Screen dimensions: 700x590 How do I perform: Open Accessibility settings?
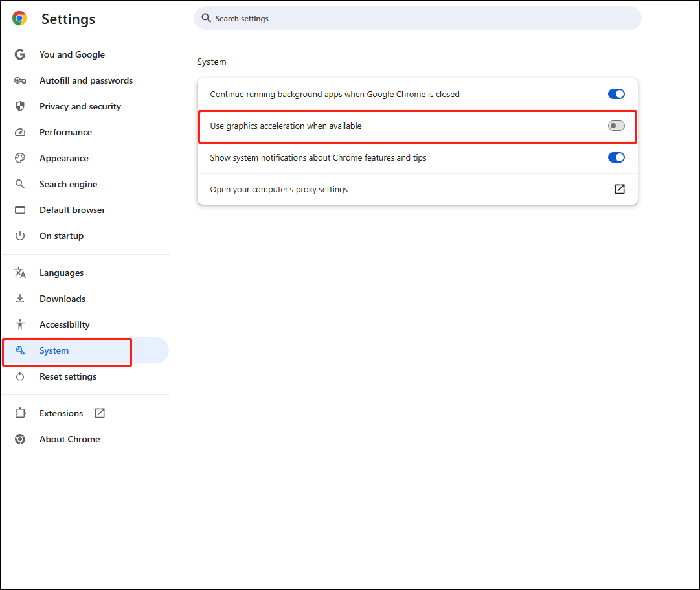tap(65, 324)
